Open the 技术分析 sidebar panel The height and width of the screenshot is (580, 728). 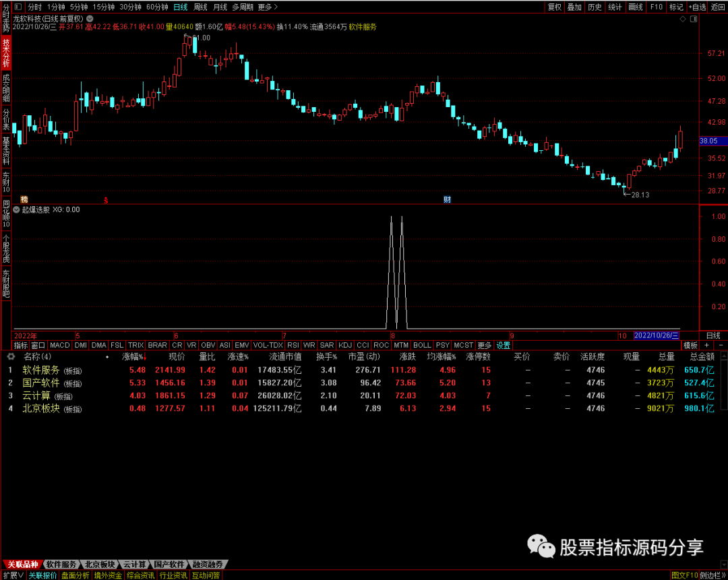pos(6,53)
